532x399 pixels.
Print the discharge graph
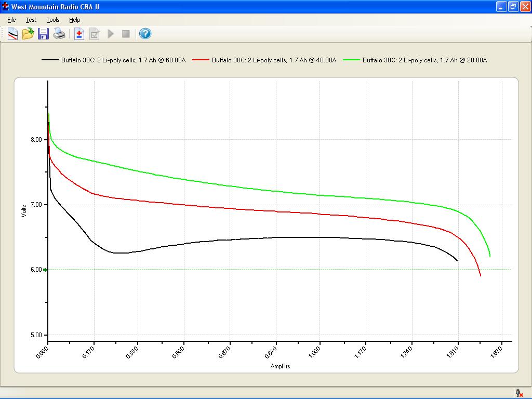59,34
